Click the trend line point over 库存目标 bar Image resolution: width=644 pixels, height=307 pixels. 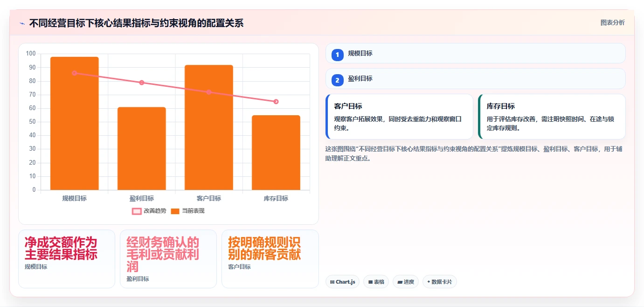click(x=276, y=102)
